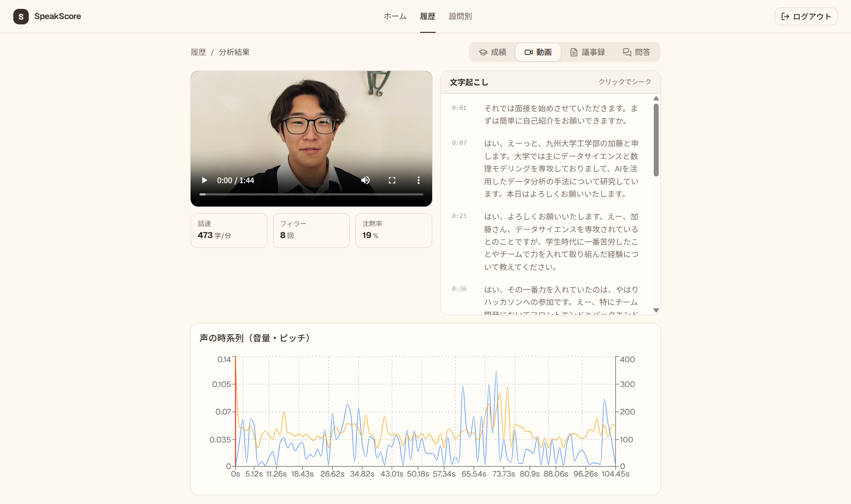Click the video time display 0:00 / 1:44

coord(235,180)
